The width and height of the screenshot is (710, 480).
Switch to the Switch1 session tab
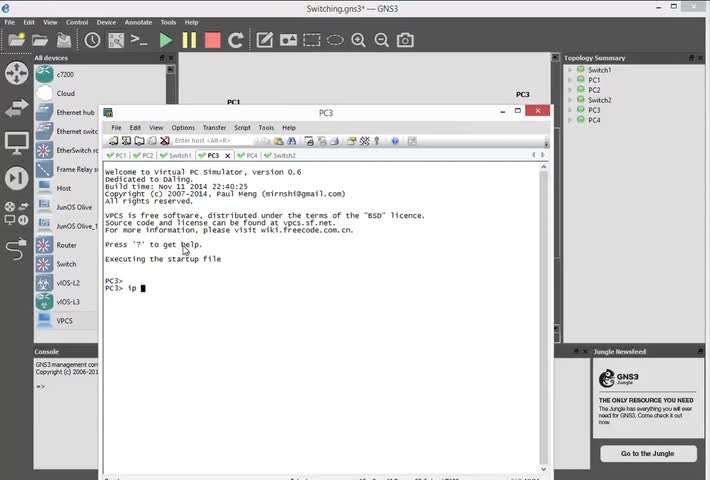[176, 155]
